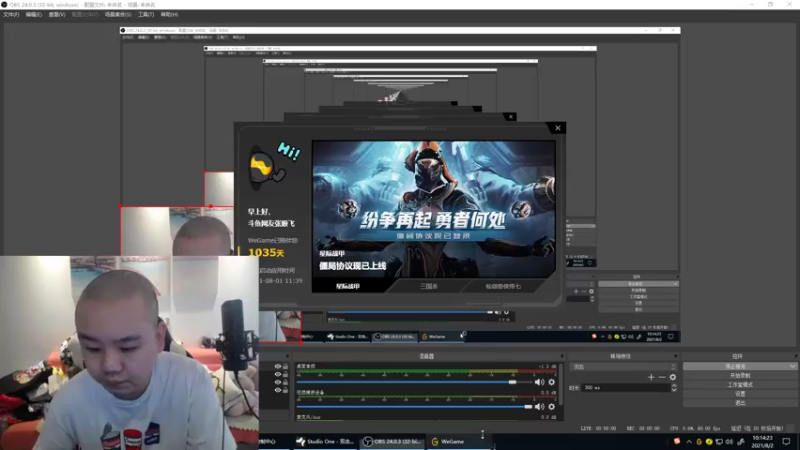Open the fade (淡出) transition dropdown
This screenshot has width=800, height=450.
click(622, 367)
